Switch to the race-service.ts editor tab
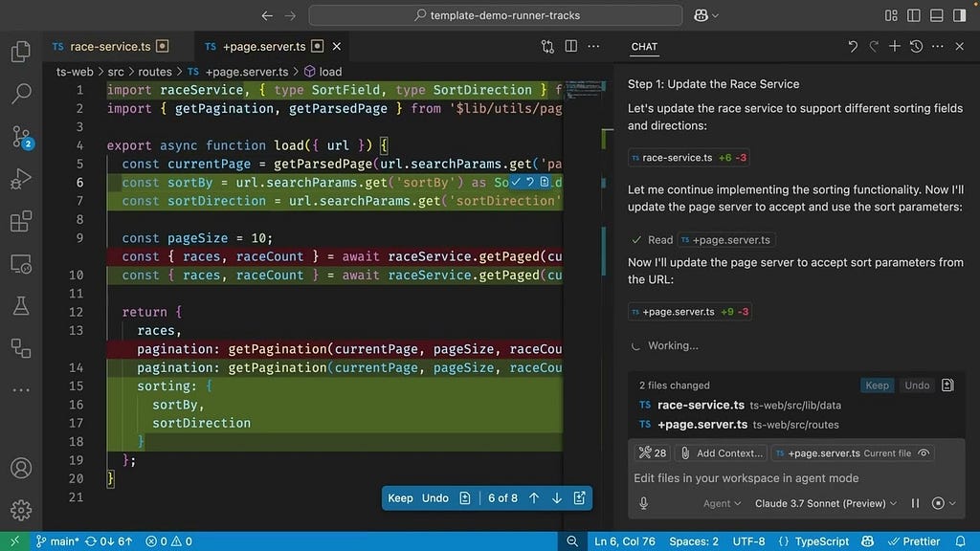 109,46
